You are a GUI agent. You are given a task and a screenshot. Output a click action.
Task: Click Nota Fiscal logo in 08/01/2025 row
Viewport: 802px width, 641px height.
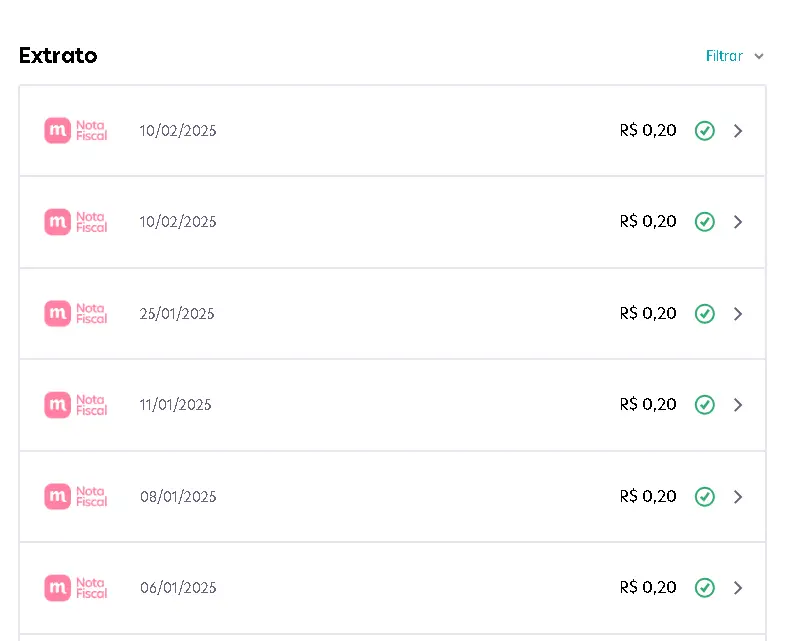pos(76,496)
